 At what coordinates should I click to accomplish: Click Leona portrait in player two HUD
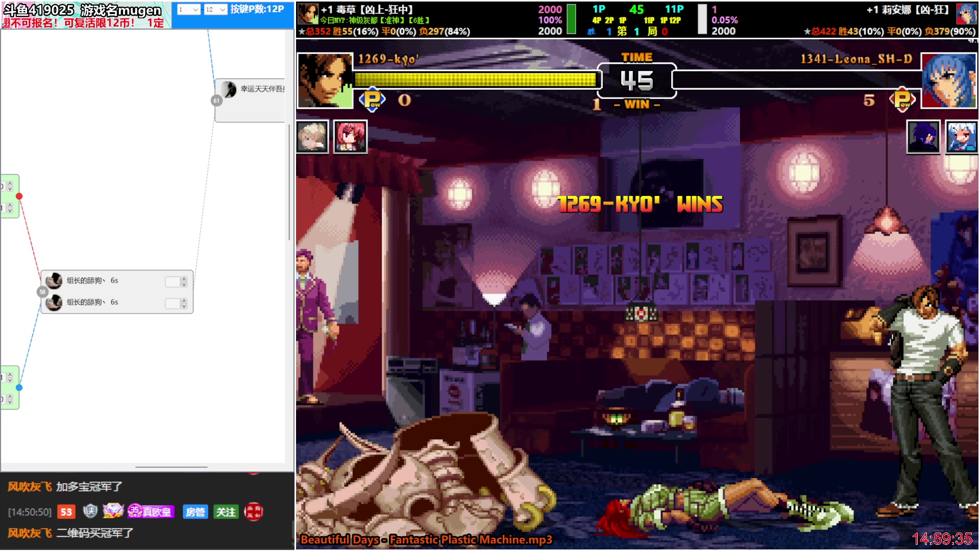coord(949,81)
